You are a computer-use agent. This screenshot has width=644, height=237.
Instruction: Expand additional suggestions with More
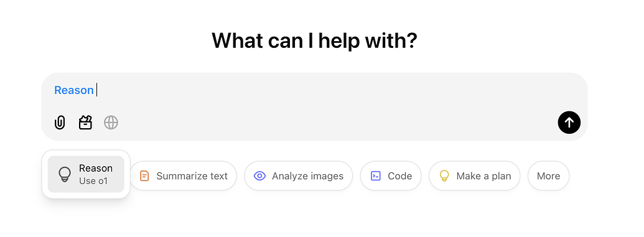click(548, 176)
